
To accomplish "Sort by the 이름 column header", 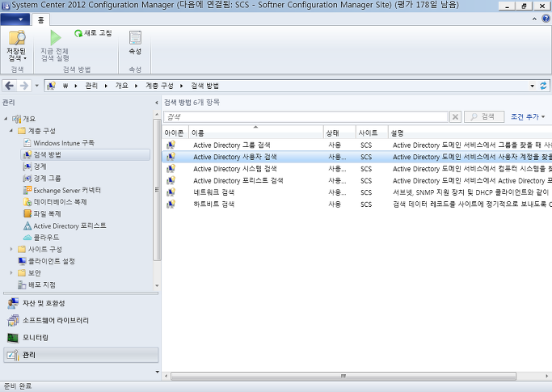I will [x=256, y=133].
